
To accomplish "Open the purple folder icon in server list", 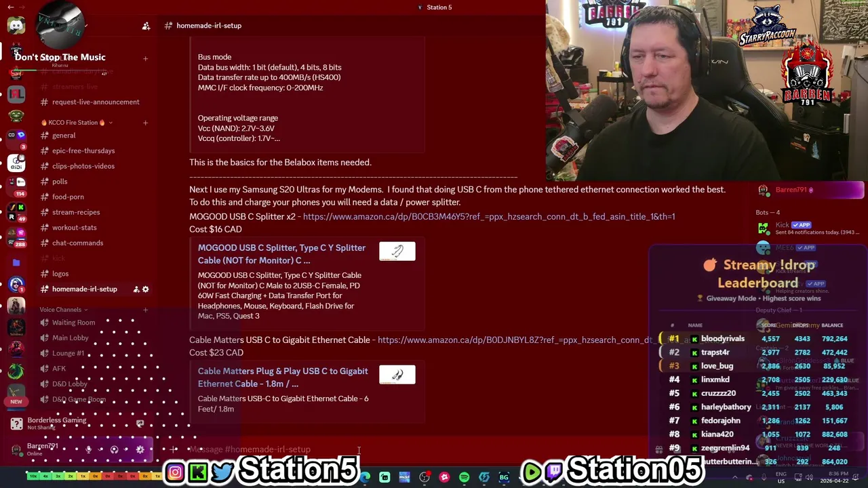I will [16, 262].
